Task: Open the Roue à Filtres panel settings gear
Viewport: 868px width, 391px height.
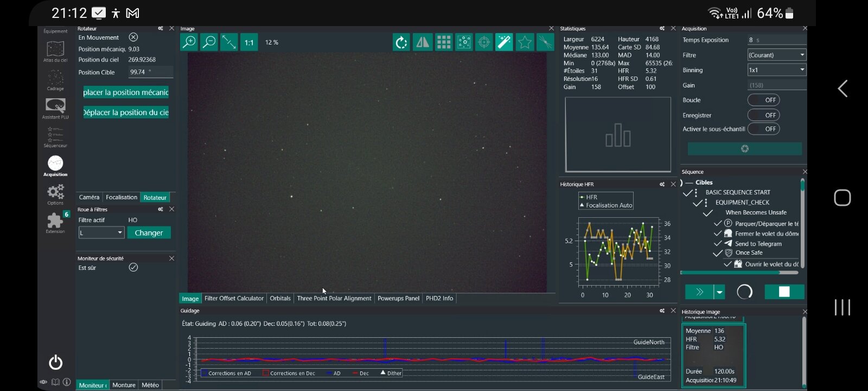Action: [161, 209]
